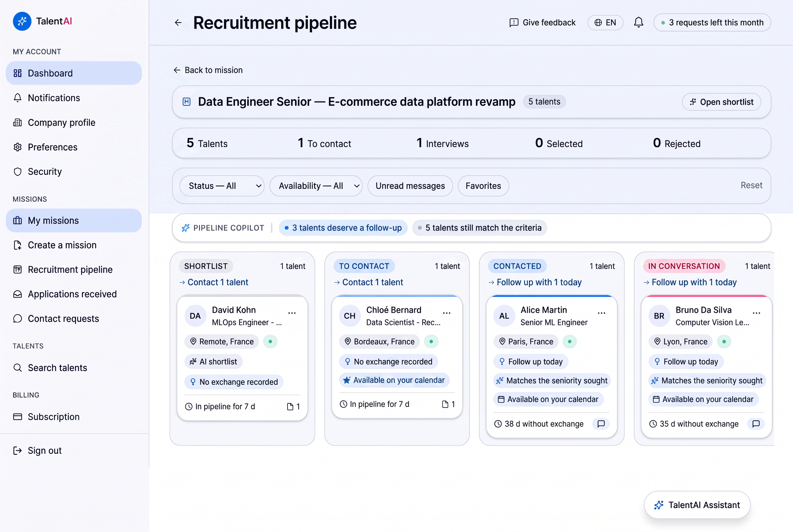Go to Company profile page
793x532 pixels.
pyautogui.click(x=74, y=122)
